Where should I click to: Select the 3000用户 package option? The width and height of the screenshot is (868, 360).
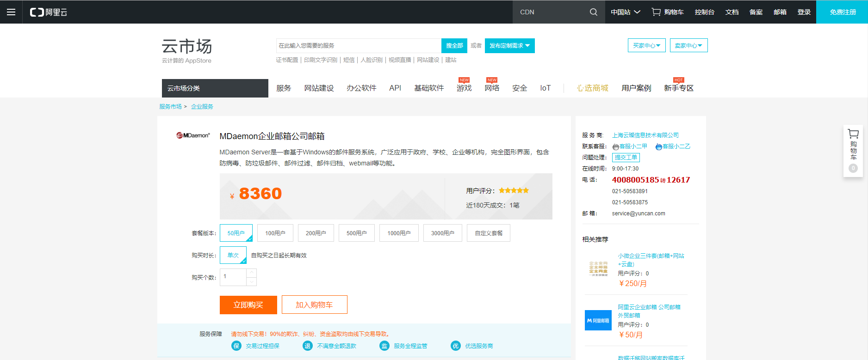(x=443, y=233)
